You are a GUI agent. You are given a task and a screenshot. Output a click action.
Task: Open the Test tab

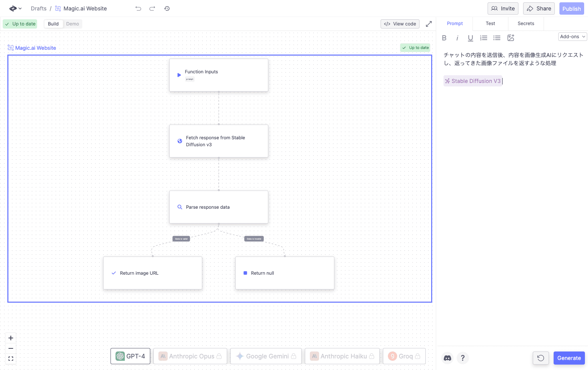pos(490,24)
